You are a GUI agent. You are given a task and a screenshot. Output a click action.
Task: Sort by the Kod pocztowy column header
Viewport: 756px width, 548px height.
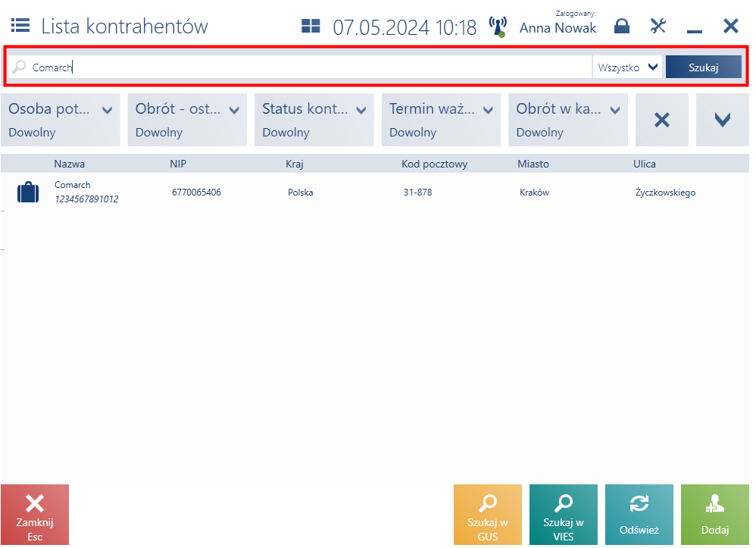pos(434,164)
